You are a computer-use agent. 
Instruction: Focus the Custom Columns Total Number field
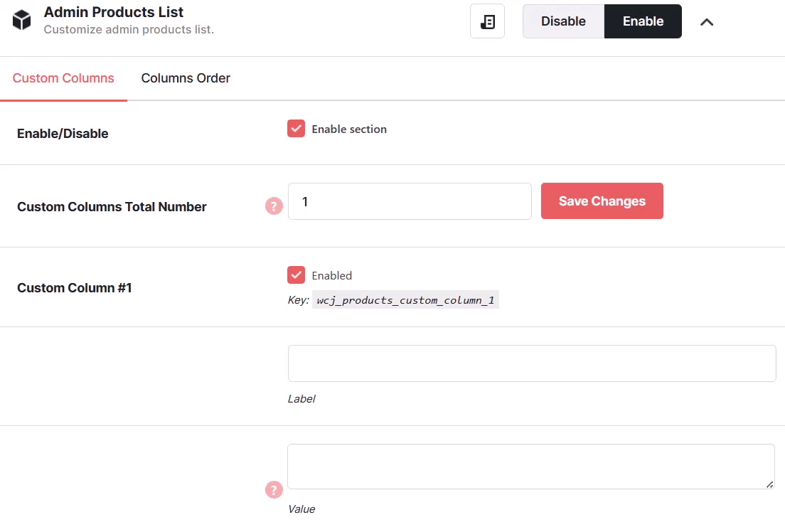coord(410,201)
